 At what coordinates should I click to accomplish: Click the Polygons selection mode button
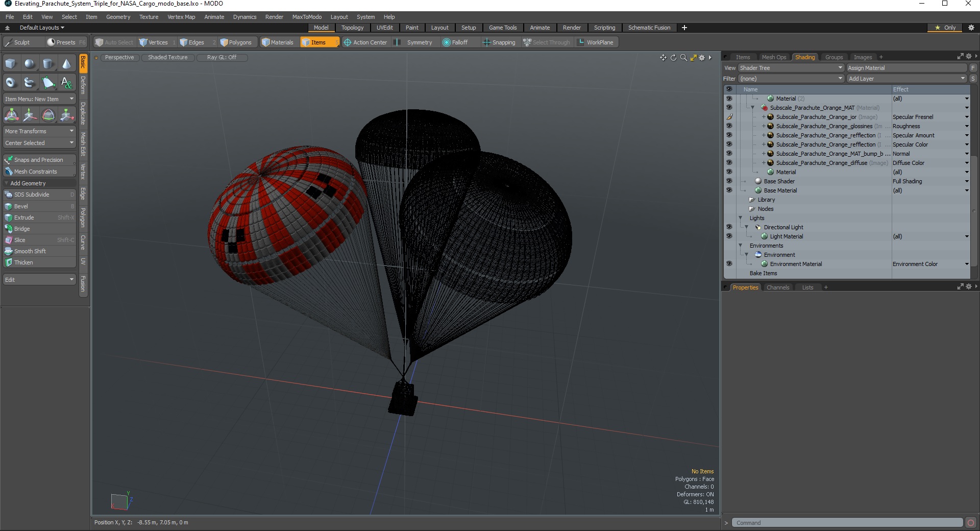(x=236, y=42)
